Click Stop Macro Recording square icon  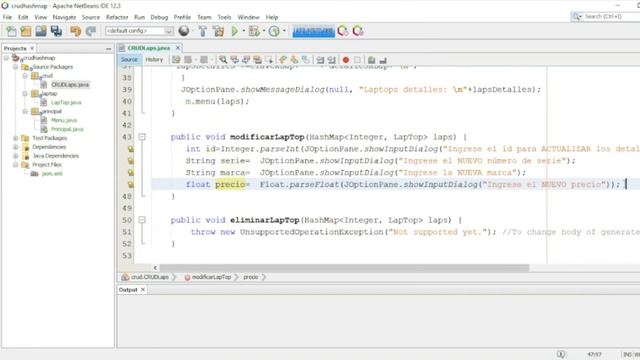pyautogui.click(x=357, y=60)
